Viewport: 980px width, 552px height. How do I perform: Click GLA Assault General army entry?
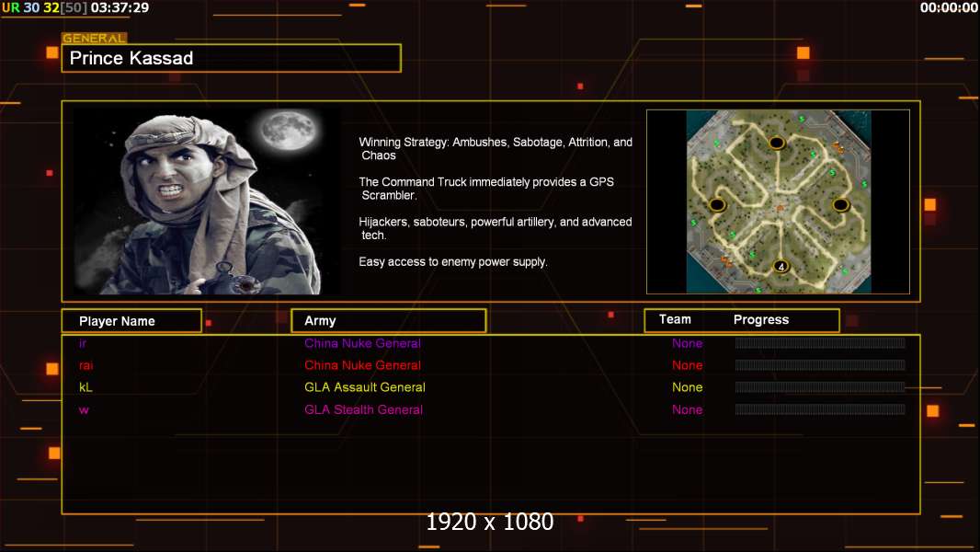(x=364, y=387)
